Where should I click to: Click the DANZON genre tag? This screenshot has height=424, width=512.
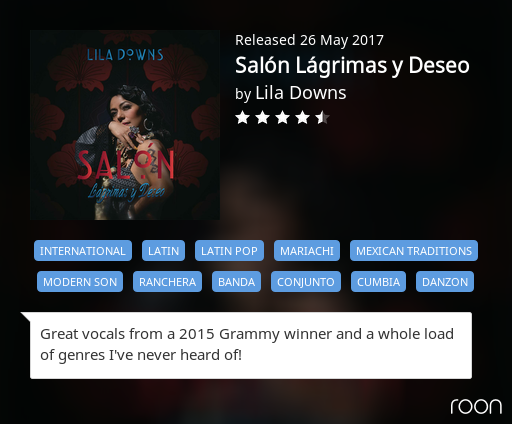coord(445,282)
